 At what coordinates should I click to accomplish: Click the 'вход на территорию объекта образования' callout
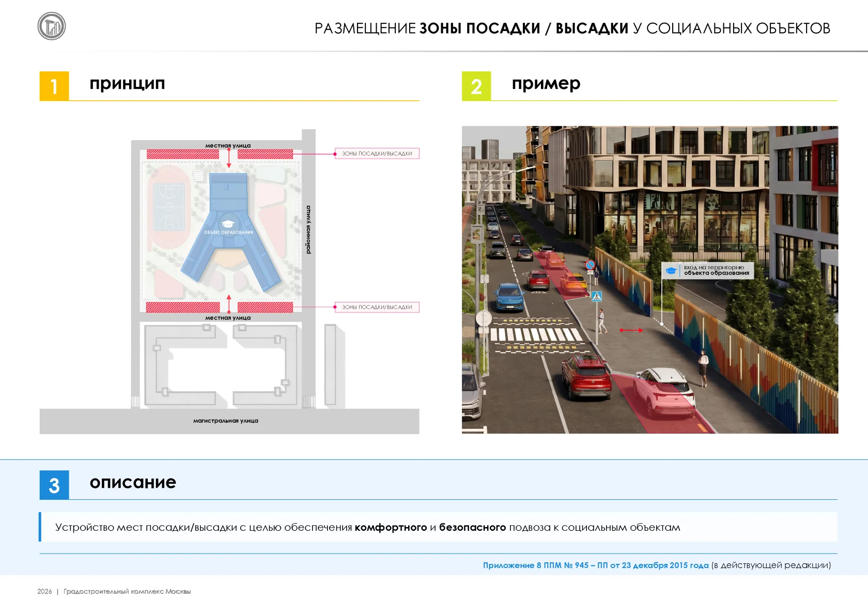pyautogui.click(x=708, y=270)
